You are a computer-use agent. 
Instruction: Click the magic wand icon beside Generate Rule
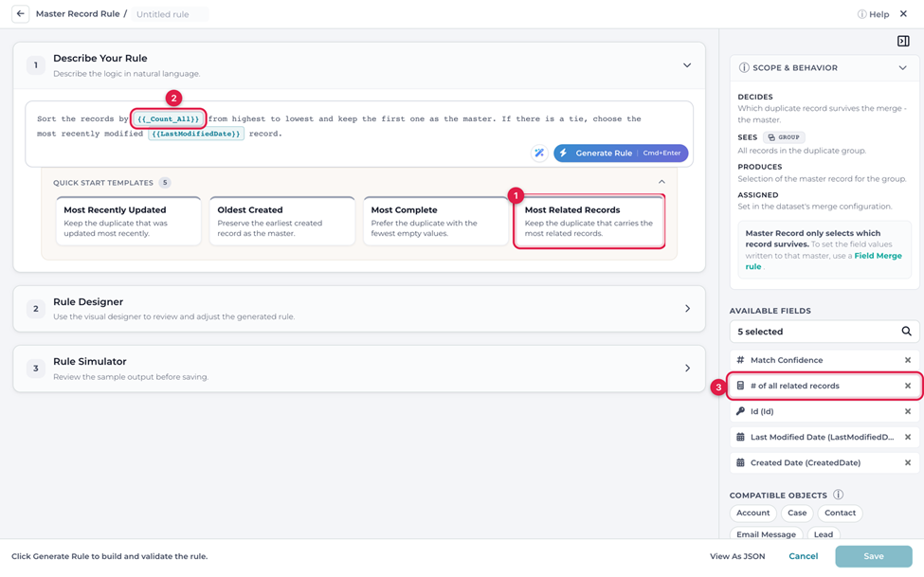coord(539,153)
